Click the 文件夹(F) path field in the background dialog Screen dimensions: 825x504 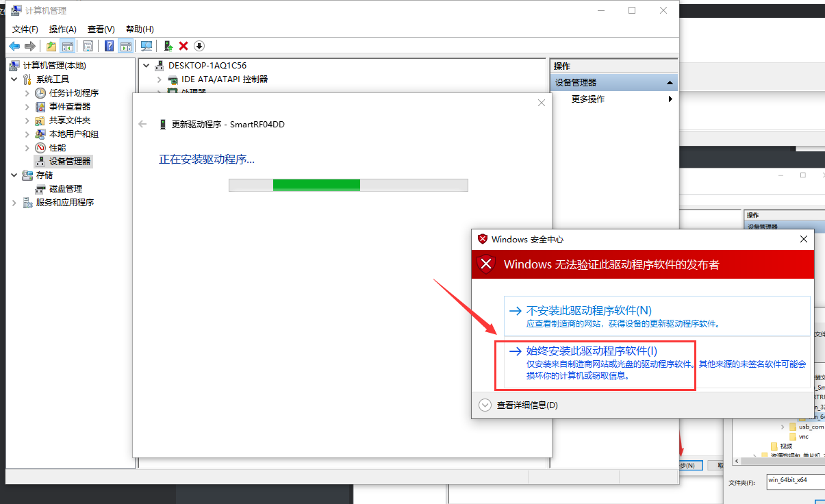pyautogui.click(x=794, y=481)
